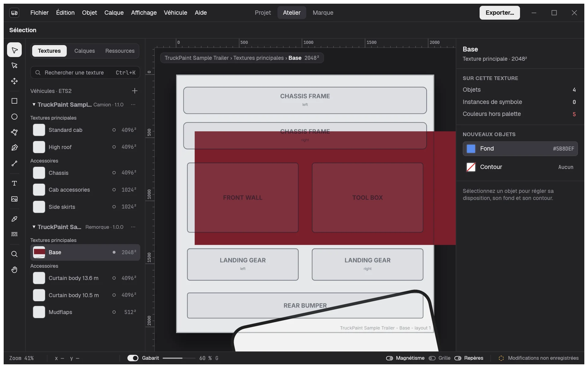The image size is (588, 368).
Task: Click the Base texture thumbnail
Action: pyautogui.click(x=39, y=252)
